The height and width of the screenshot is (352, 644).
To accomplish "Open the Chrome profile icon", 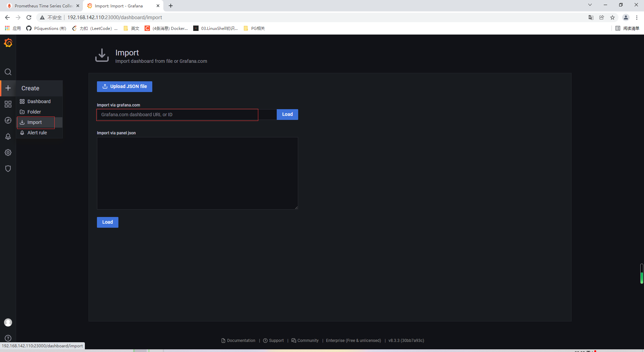I will [x=626, y=17].
